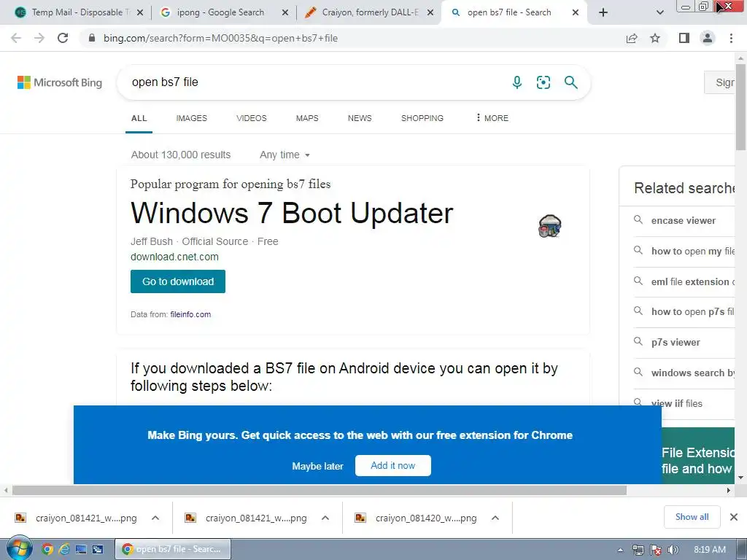Screen dimensions: 747x560
Task: Select the IMAGES search tab
Action: 192,118
